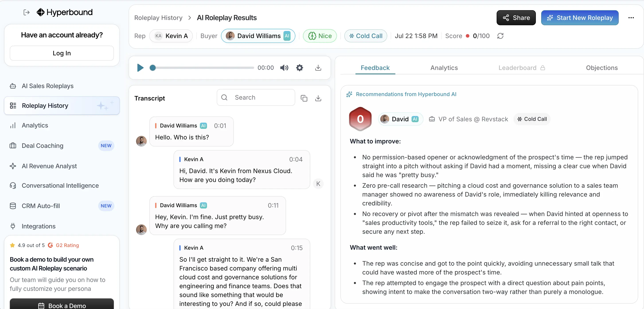Open AI Sales Roleplays in sidebar
Viewport: 644px width, 309px height.
tap(62, 86)
